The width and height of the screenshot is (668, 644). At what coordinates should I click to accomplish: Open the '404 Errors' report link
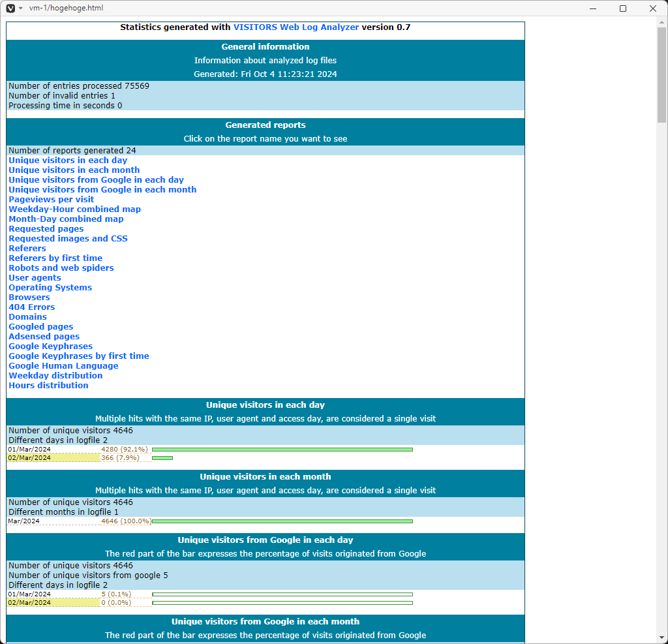click(x=32, y=307)
